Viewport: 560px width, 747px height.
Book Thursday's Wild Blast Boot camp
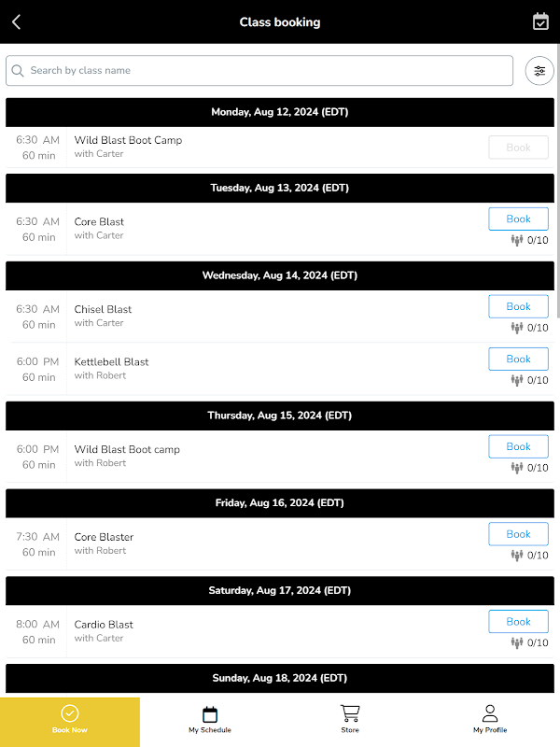click(x=518, y=447)
